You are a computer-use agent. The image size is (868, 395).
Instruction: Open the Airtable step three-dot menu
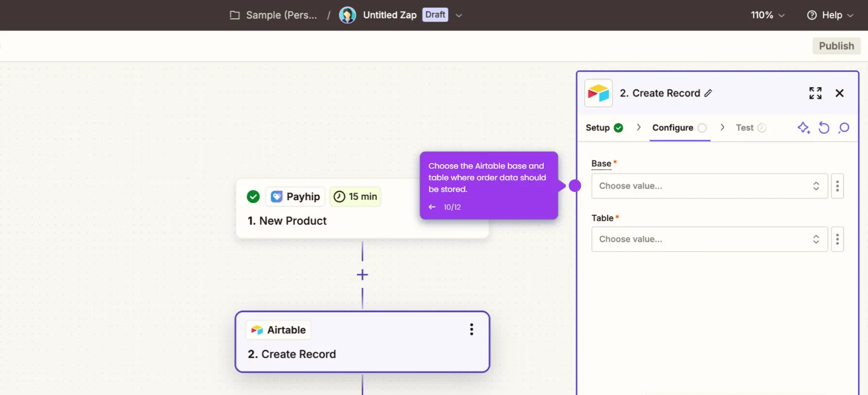click(472, 330)
